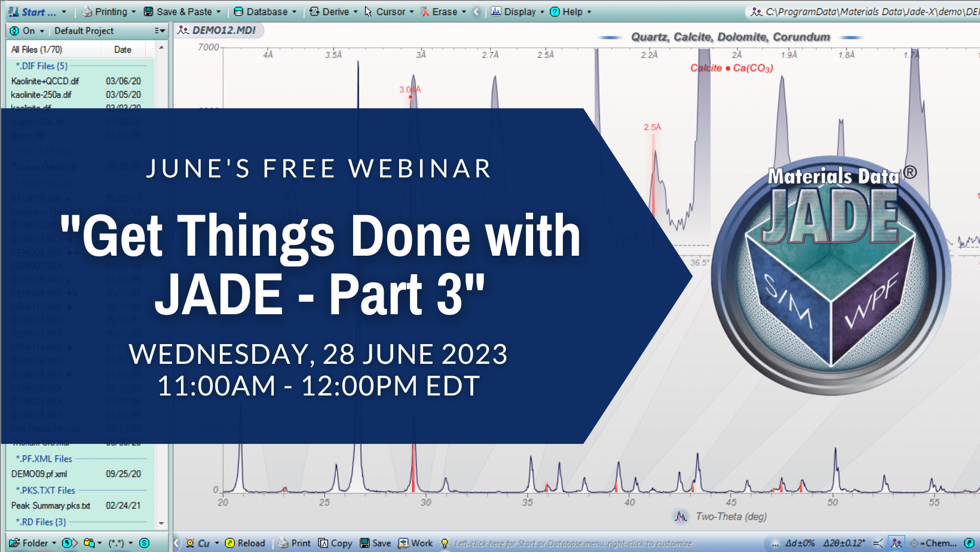Toggle the On project switch icon
The width and height of the screenshot is (980, 552).
click(x=14, y=30)
